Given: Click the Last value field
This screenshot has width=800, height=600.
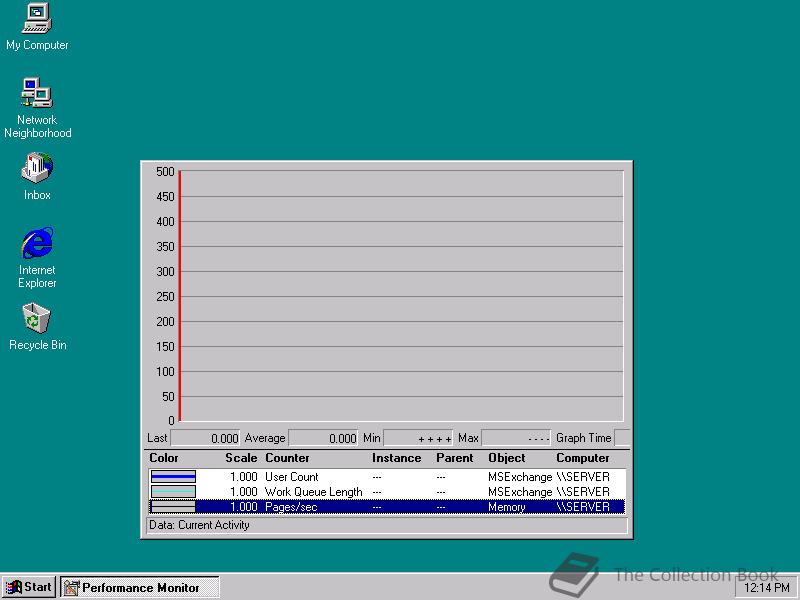Looking at the screenshot, I should click(205, 438).
